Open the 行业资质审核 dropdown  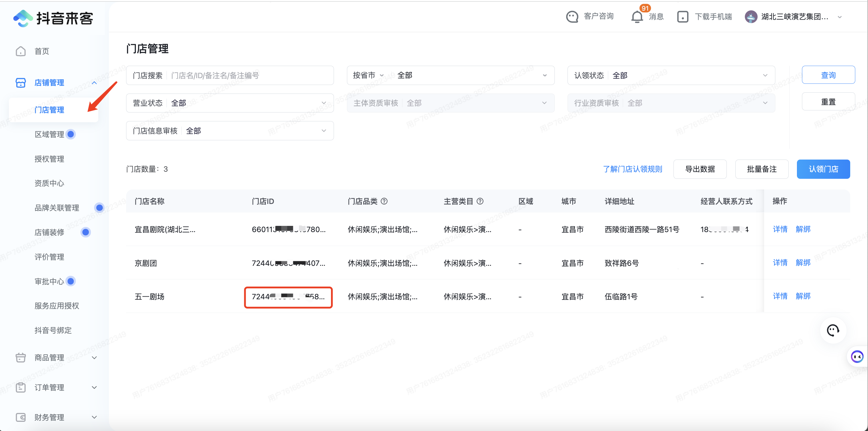coord(671,103)
